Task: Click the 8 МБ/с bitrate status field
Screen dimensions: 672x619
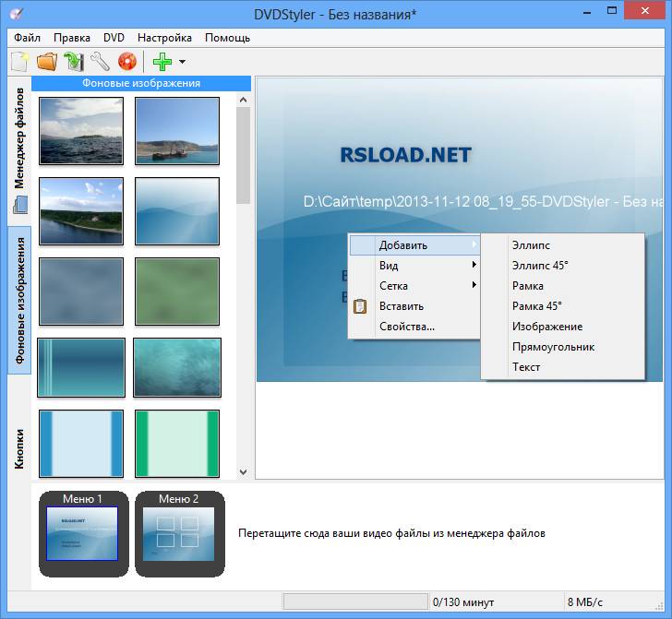Action: click(585, 602)
